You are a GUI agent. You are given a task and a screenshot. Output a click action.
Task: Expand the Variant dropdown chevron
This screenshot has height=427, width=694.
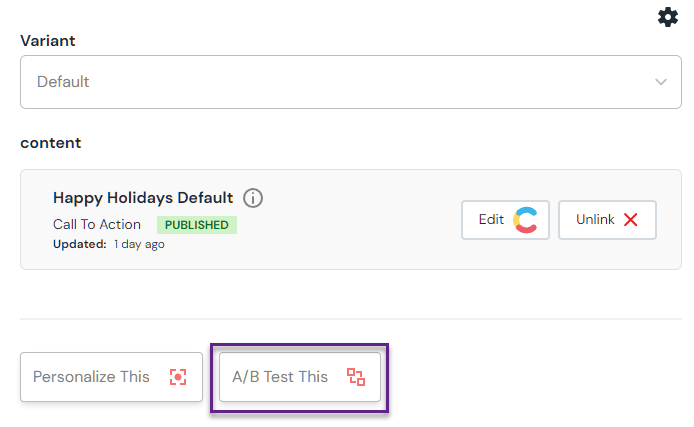tap(660, 82)
